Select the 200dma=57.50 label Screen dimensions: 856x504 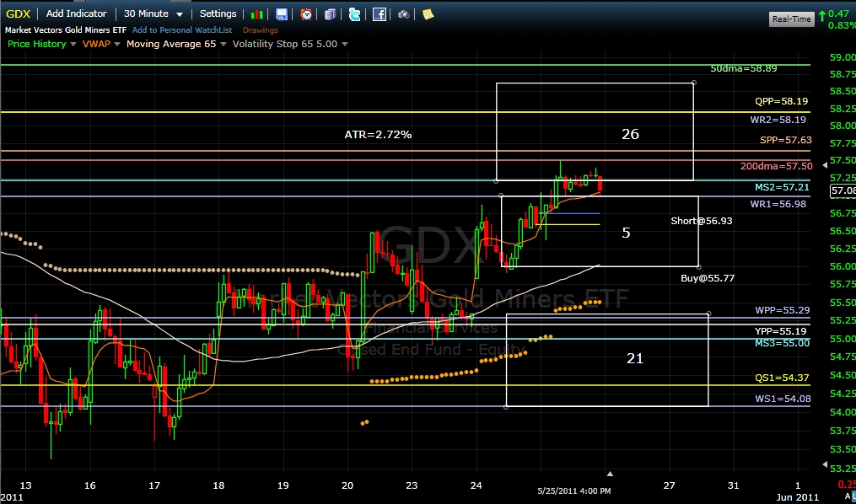776,166
